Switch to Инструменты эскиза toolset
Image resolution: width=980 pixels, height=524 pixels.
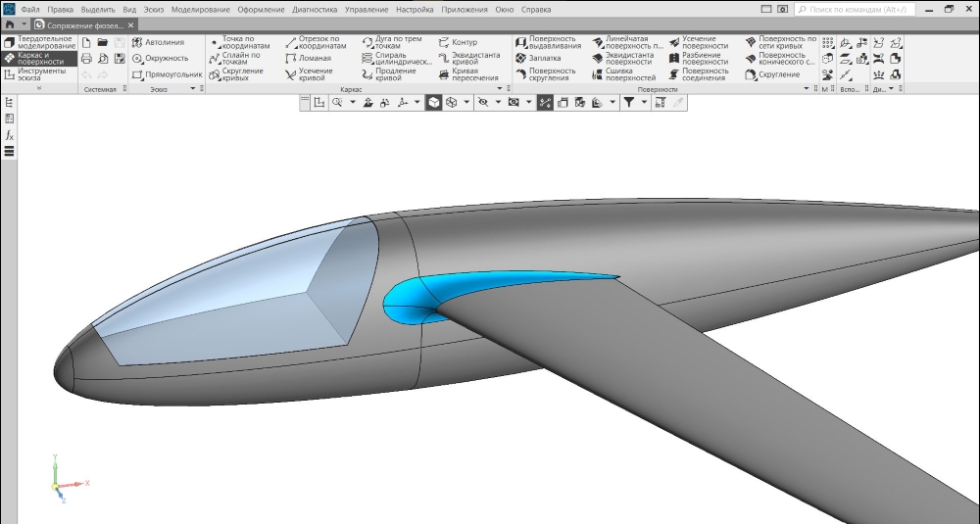point(39,74)
